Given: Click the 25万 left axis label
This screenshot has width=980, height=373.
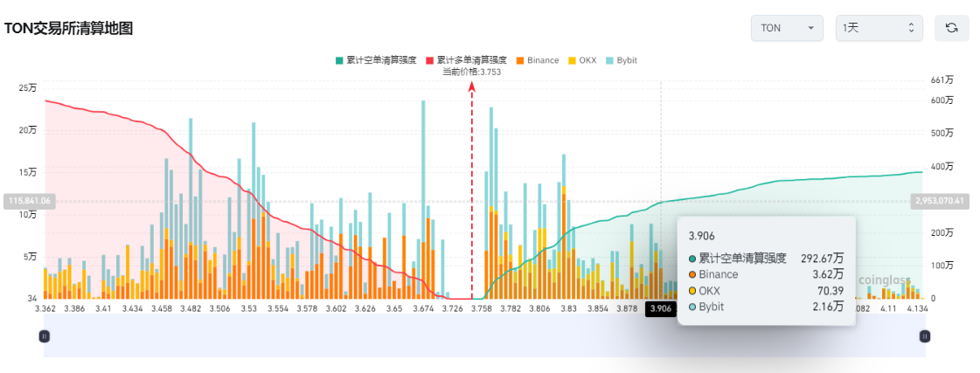Looking at the screenshot, I should [x=29, y=88].
